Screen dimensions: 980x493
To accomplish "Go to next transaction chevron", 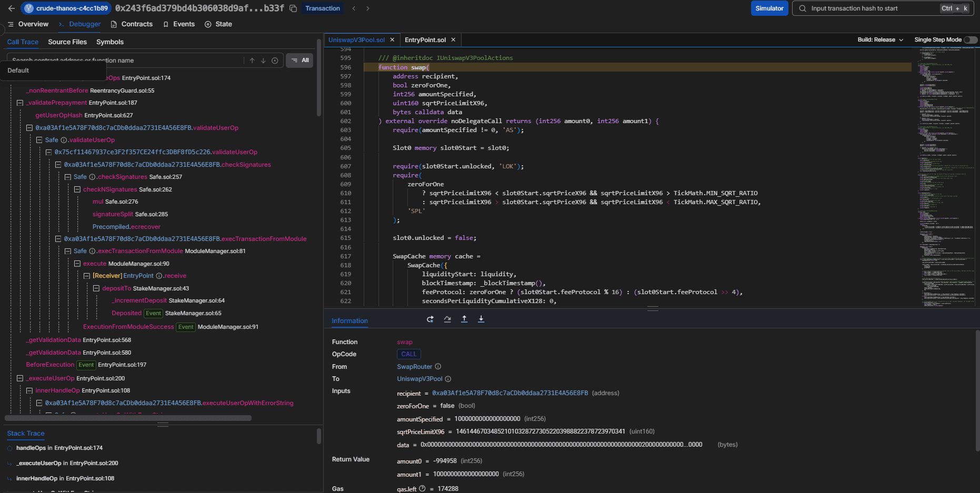I will point(368,8).
